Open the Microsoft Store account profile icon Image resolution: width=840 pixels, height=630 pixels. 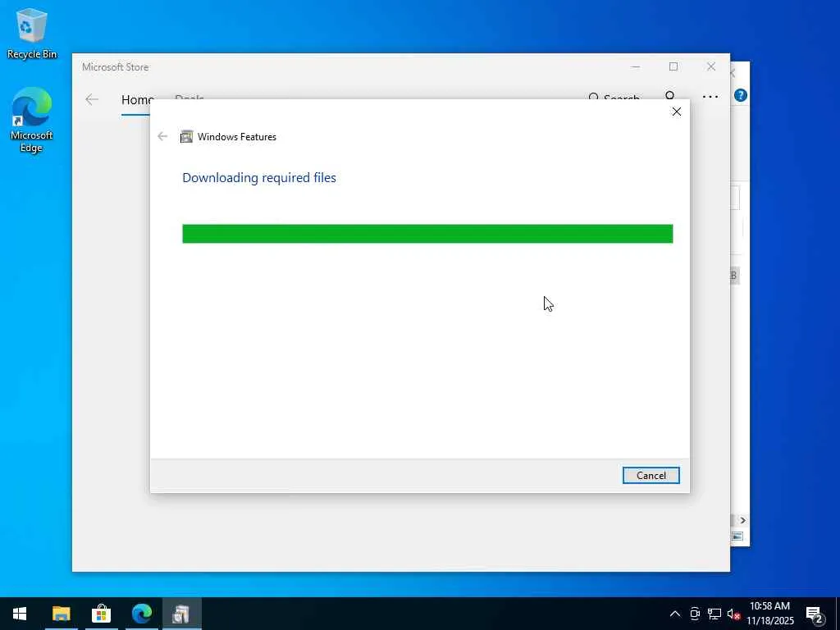pyautogui.click(x=669, y=95)
